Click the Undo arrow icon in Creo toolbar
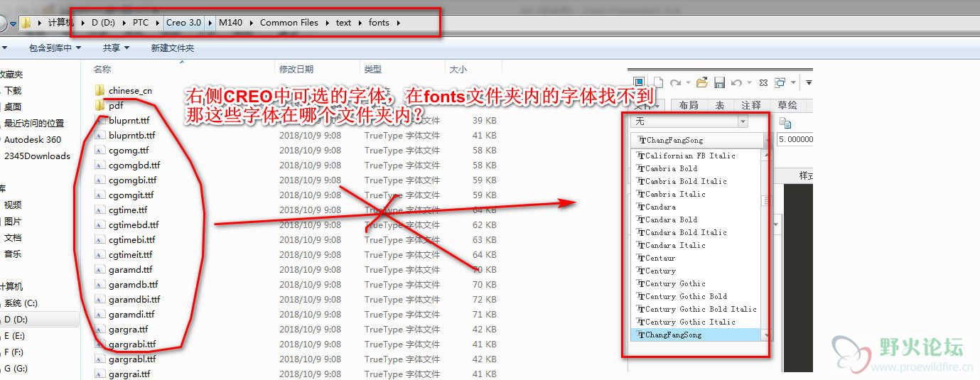 point(736,82)
